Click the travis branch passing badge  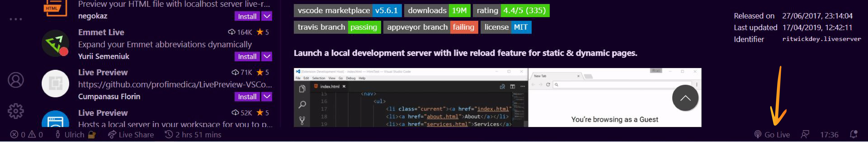(337, 27)
